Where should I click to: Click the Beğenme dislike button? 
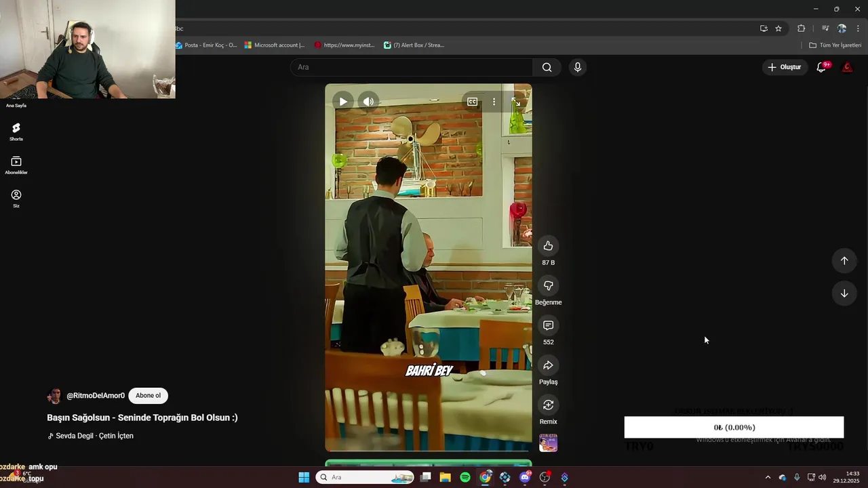click(549, 286)
